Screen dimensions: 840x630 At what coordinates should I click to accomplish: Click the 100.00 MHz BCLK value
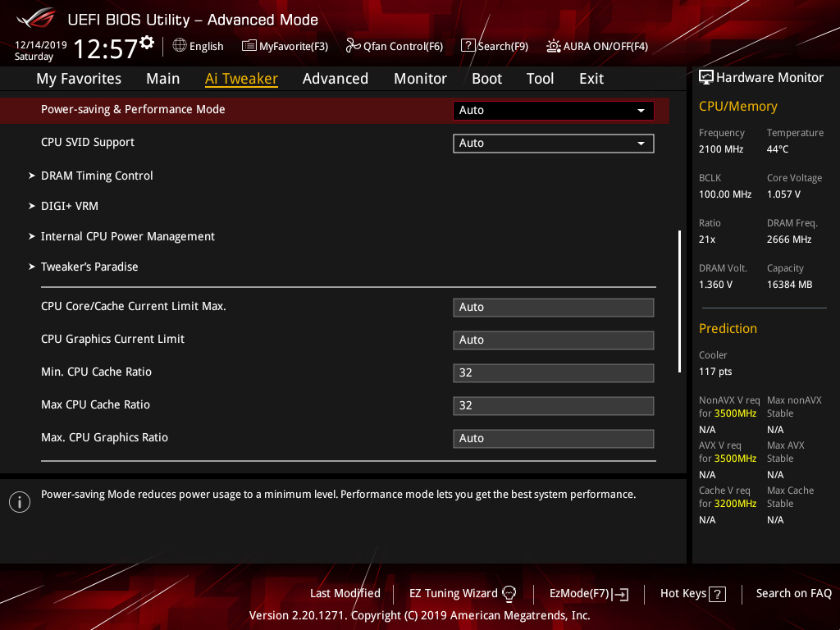click(725, 194)
